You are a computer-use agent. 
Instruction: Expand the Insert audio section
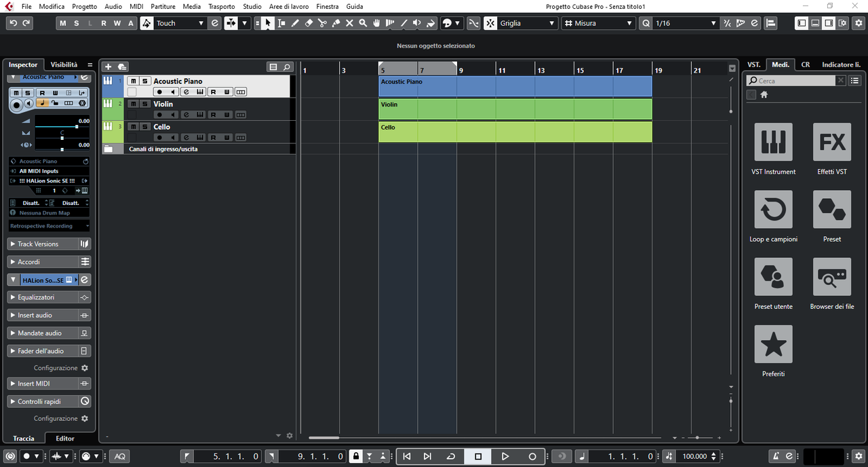pyautogui.click(x=49, y=315)
